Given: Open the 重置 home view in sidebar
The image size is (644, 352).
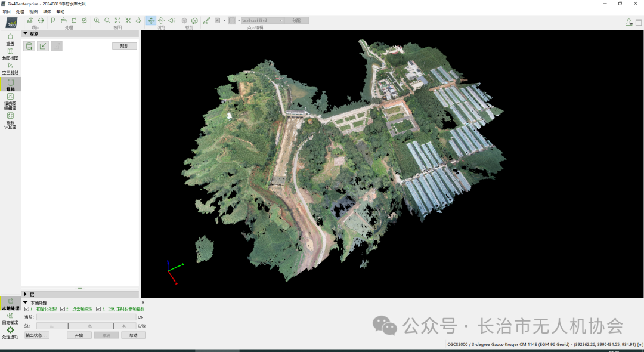Looking at the screenshot, I should tap(10, 39).
